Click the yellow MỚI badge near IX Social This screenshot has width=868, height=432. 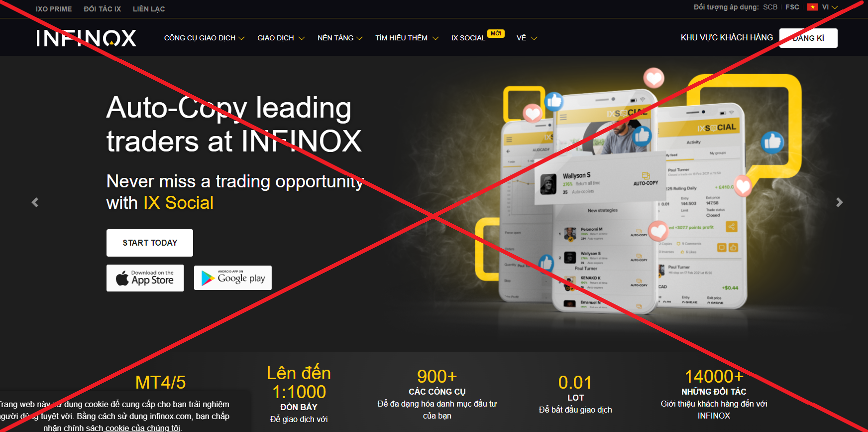(496, 33)
